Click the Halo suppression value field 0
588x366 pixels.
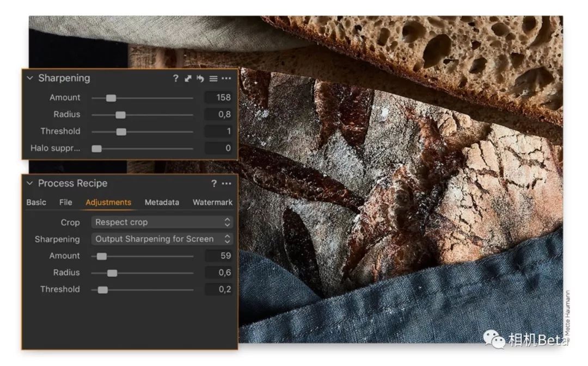[x=218, y=148]
